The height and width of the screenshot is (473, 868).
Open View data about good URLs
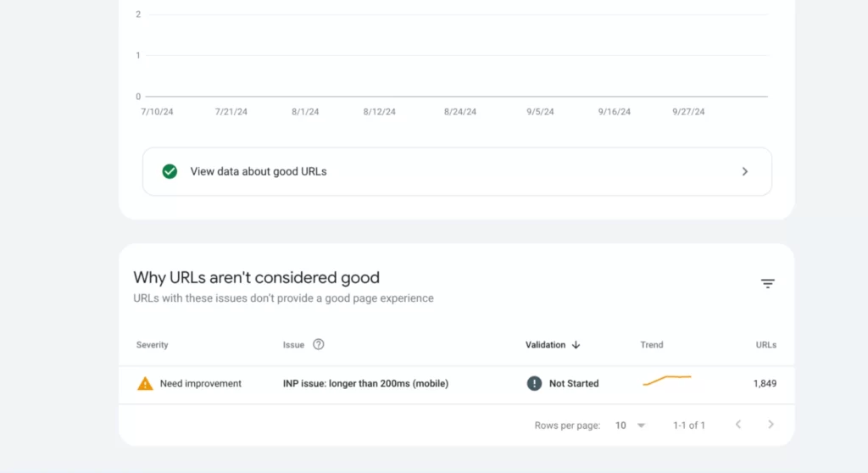pos(259,171)
